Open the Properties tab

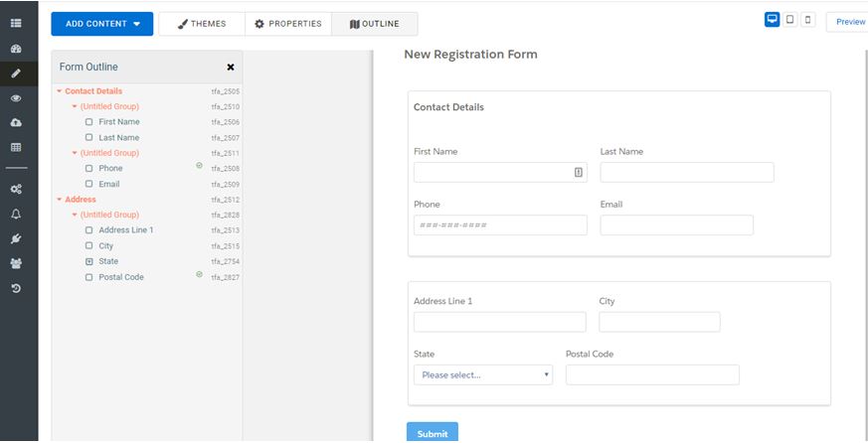tap(288, 24)
